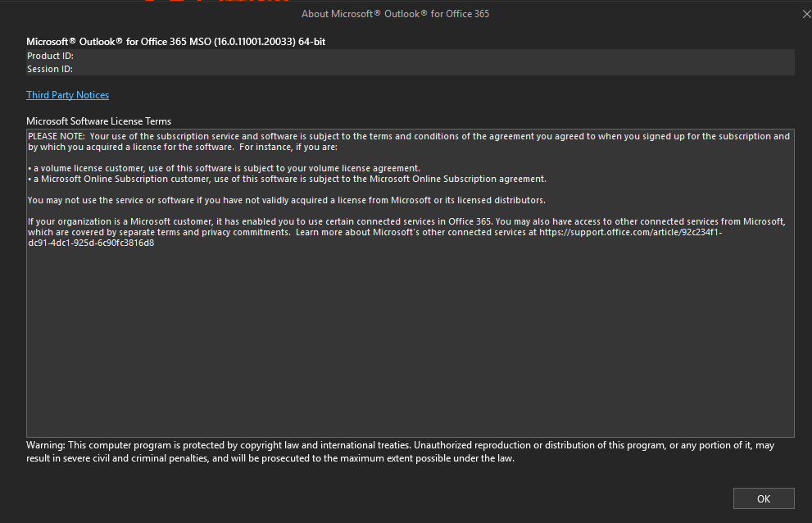Click the About Microsoft Outlook title bar
812x523 pixels.
tap(395, 14)
